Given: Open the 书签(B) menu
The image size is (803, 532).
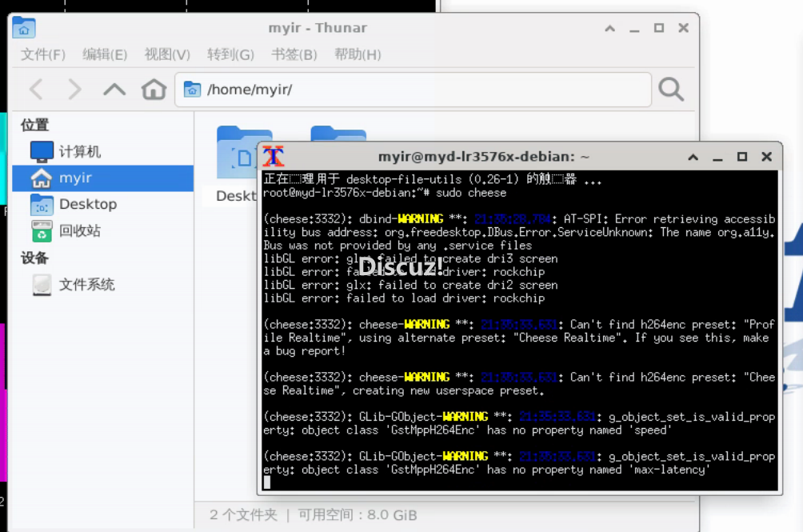Looking at the screenshot, I should pyautogui.click(x=294, y=54).
